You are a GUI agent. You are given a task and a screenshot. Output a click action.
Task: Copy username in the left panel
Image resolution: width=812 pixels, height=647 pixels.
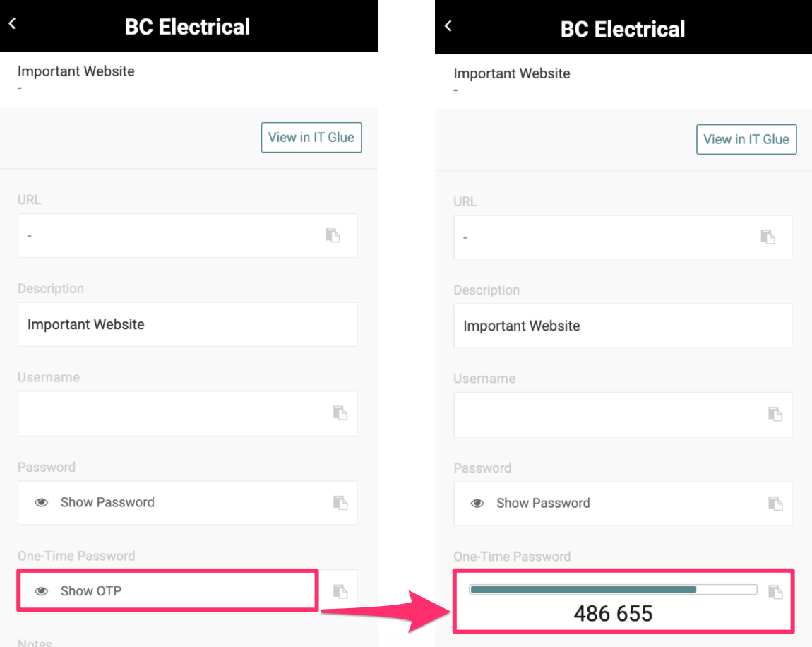pyautogui.click(x=340, y=412)
